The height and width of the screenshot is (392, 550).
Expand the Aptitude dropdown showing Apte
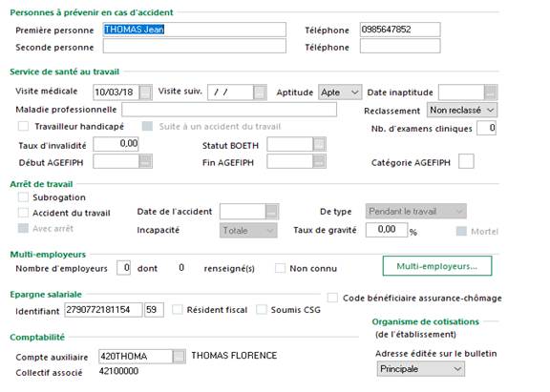point(340,93)
